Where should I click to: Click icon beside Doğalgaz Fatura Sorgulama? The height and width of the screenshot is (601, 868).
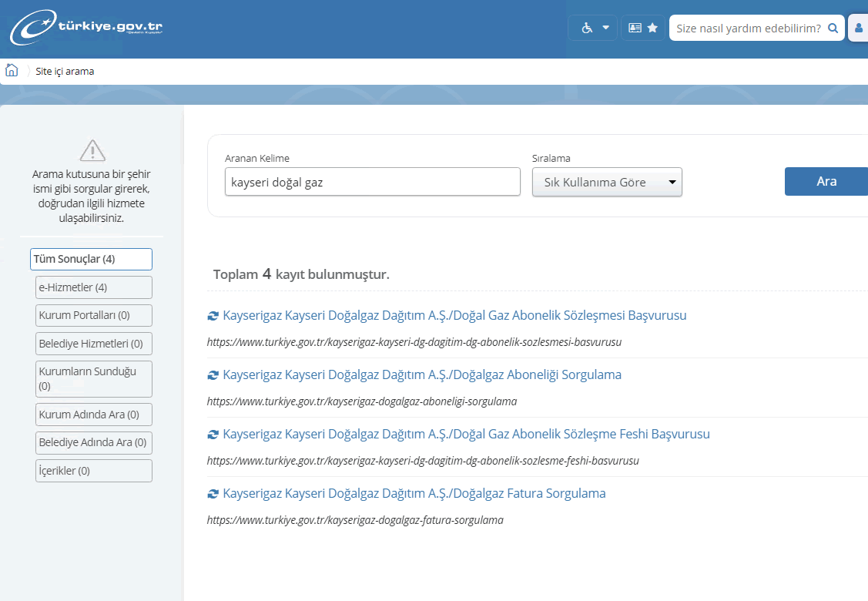[213, 494]
